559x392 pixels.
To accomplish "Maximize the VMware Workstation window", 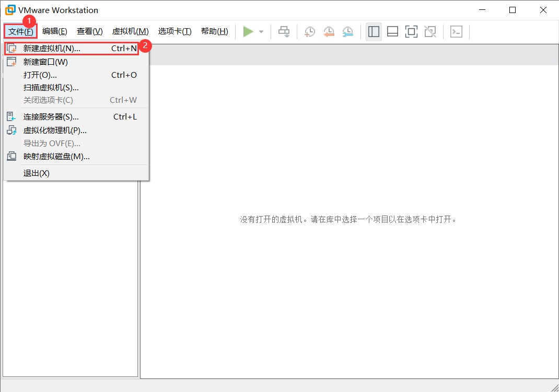I will [x=513, y=10].
